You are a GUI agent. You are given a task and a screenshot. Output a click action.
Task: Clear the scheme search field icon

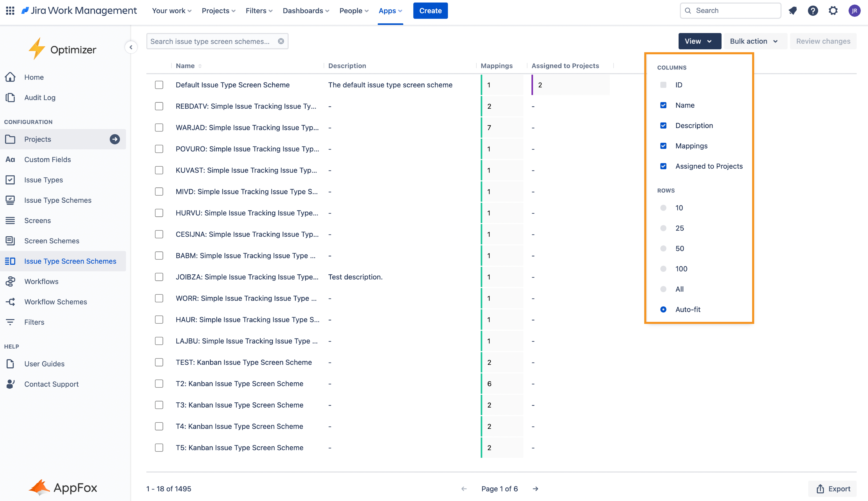(x=281, y=41)
